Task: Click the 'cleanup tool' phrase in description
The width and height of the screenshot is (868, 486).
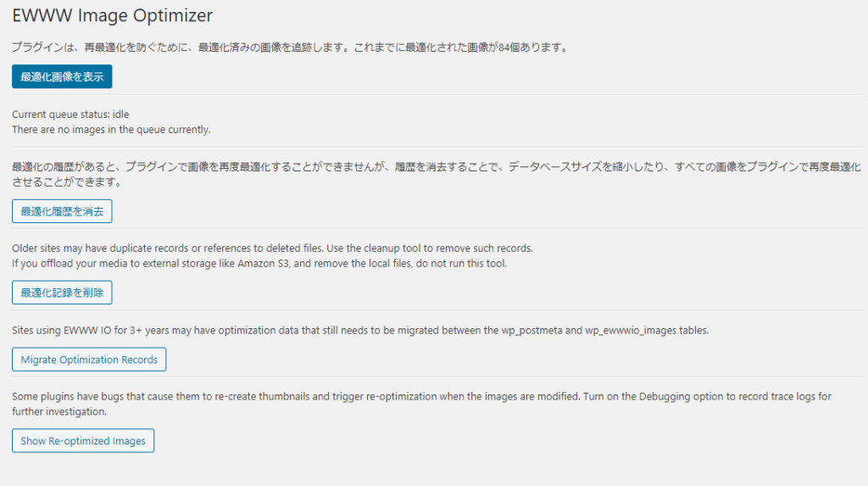Action: (392, 249)
